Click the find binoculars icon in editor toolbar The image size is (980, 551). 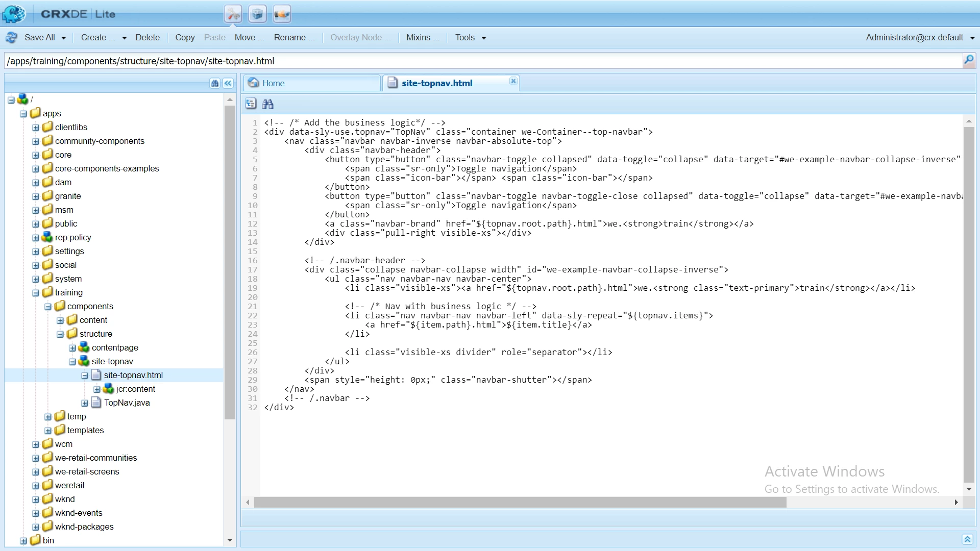(267, 104)
